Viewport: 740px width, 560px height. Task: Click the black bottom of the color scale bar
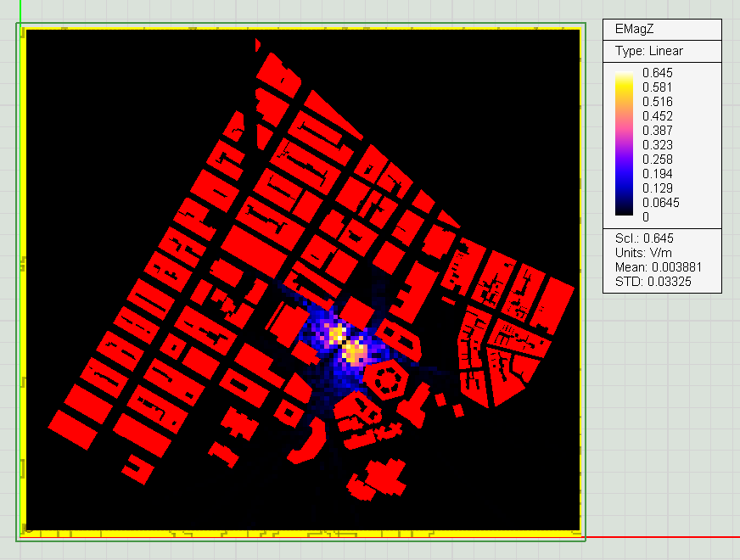coord(624,212)
